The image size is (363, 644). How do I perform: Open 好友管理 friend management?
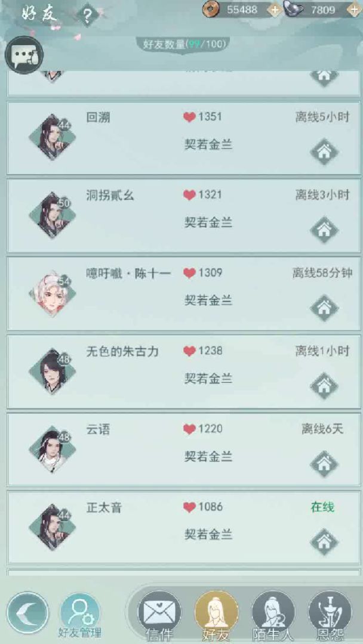click(x=80, y=616)
